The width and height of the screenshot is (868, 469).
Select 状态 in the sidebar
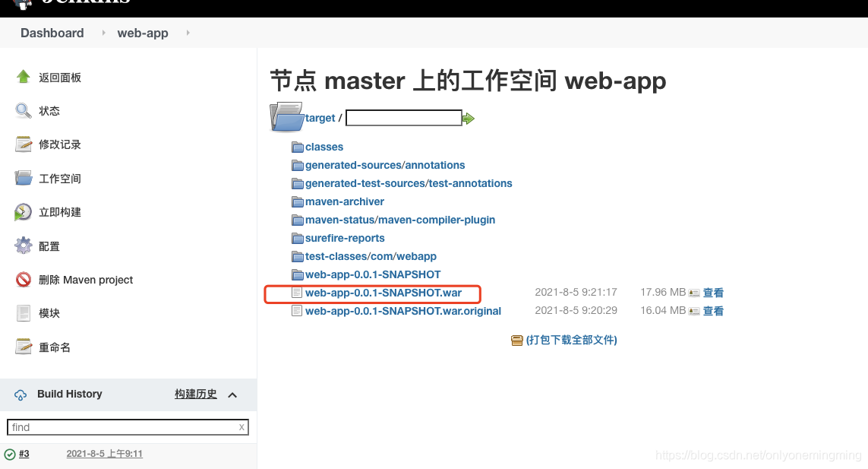[x=49, y=111]
